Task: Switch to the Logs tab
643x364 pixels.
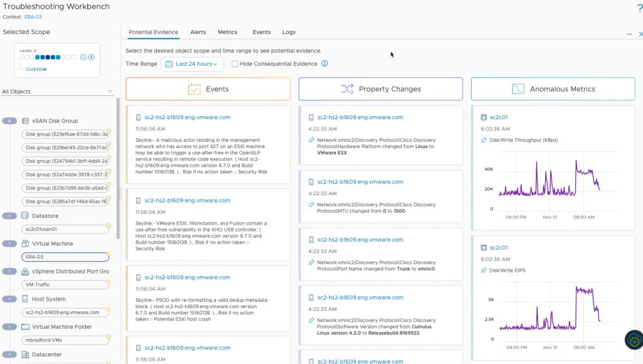Action: pos(289,32)
